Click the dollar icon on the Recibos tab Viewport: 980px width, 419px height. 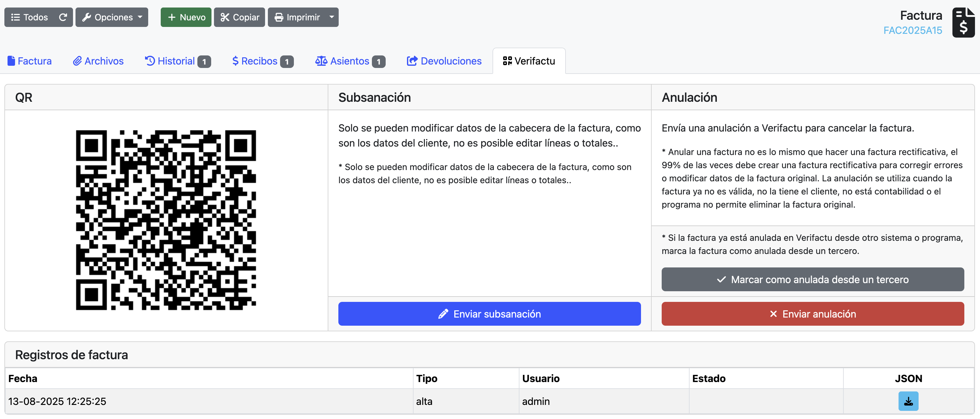[236, 61]
